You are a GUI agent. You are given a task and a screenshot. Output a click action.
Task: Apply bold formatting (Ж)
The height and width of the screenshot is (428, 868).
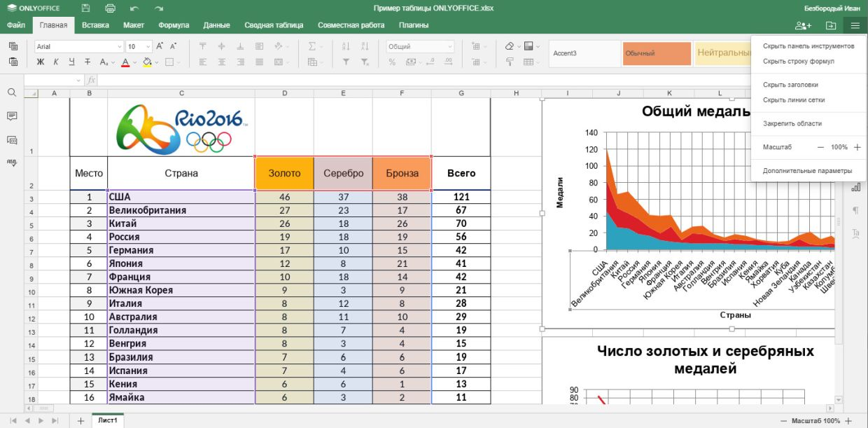pyautogui.click(x=41, y=62)
